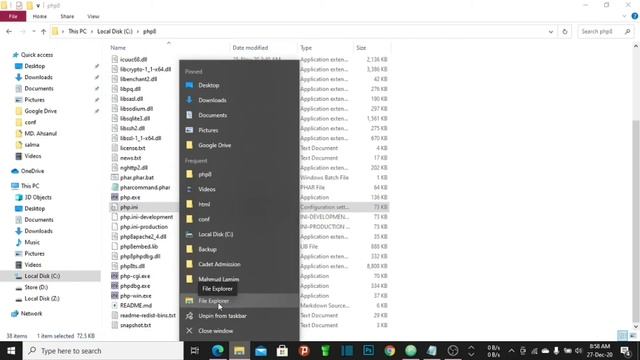The image size is (640, 360).
Task: Open Backup folder in jump list
Action: [239, 249]
